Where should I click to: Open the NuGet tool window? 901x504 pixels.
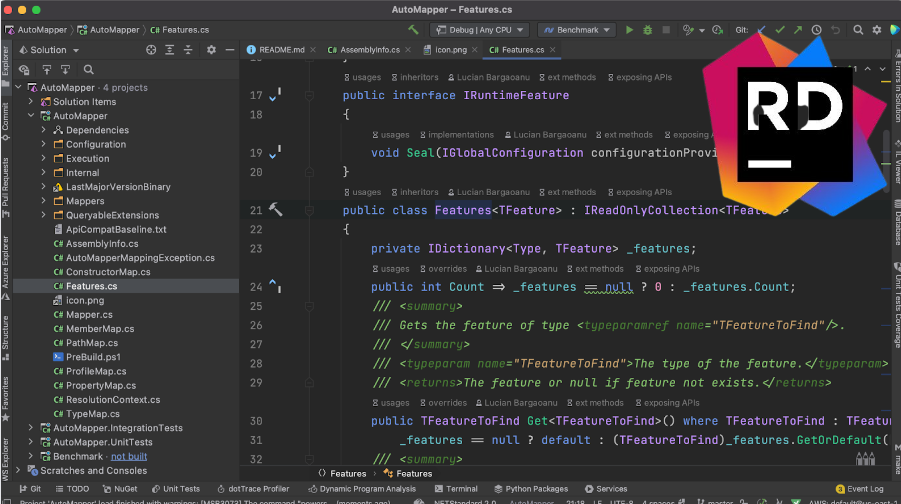120,489
